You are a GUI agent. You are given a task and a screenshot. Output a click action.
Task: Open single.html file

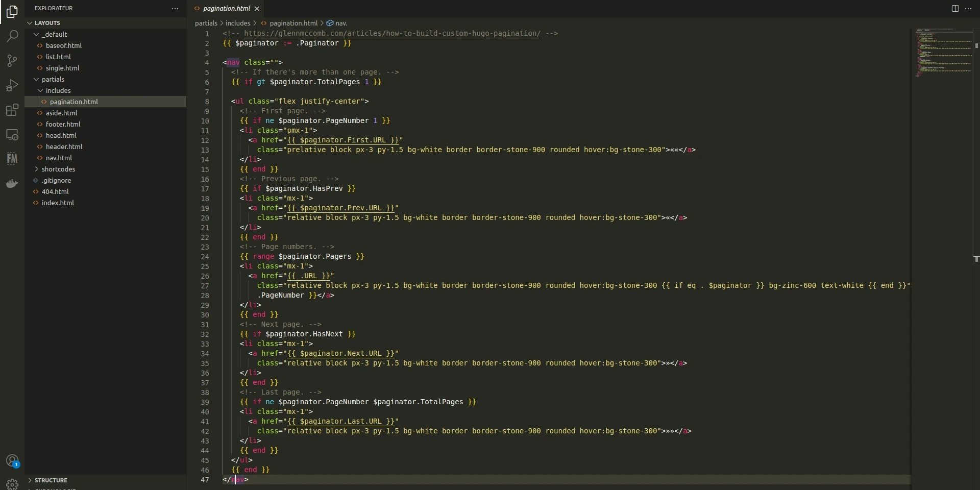click(106, 68)
